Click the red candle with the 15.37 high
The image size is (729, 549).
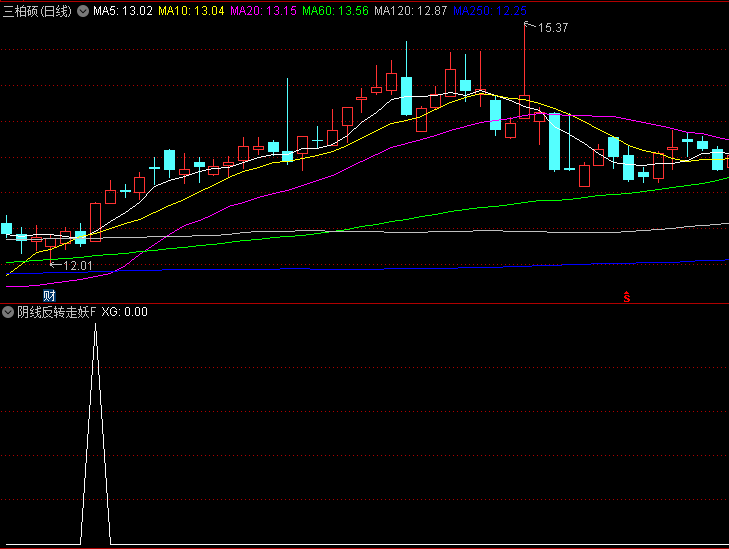[x=524, y=107]
